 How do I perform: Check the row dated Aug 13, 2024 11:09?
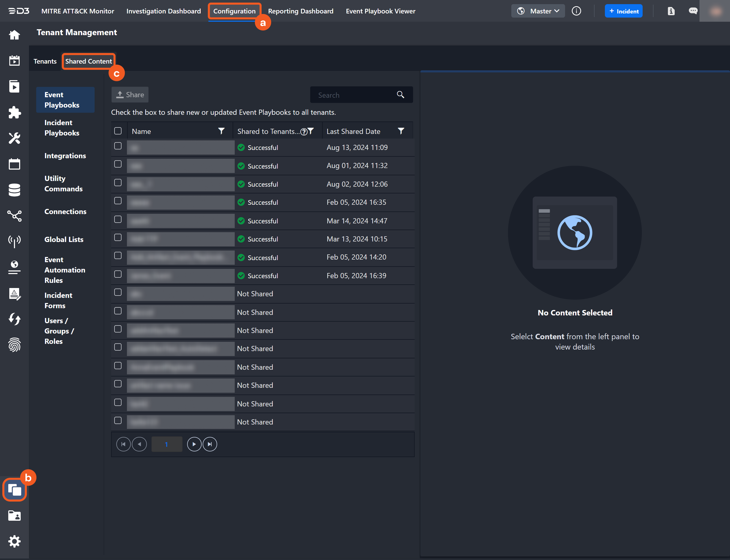[118, 146]
